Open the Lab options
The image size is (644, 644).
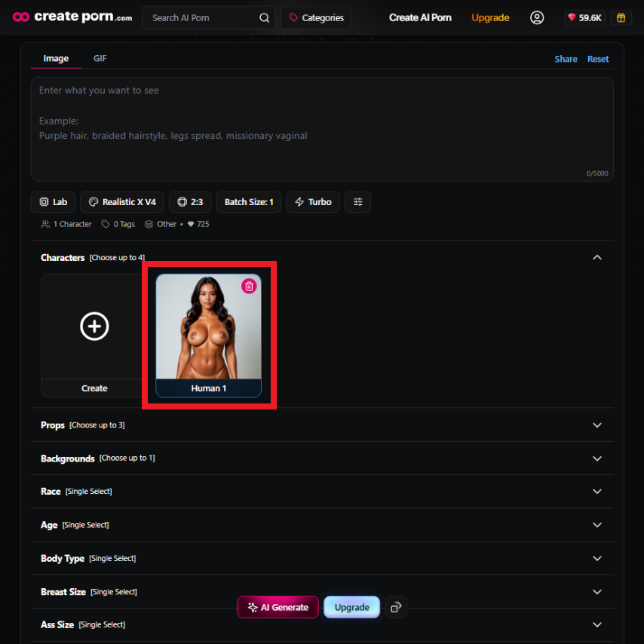pyautogui.click(x=53, y=201)
